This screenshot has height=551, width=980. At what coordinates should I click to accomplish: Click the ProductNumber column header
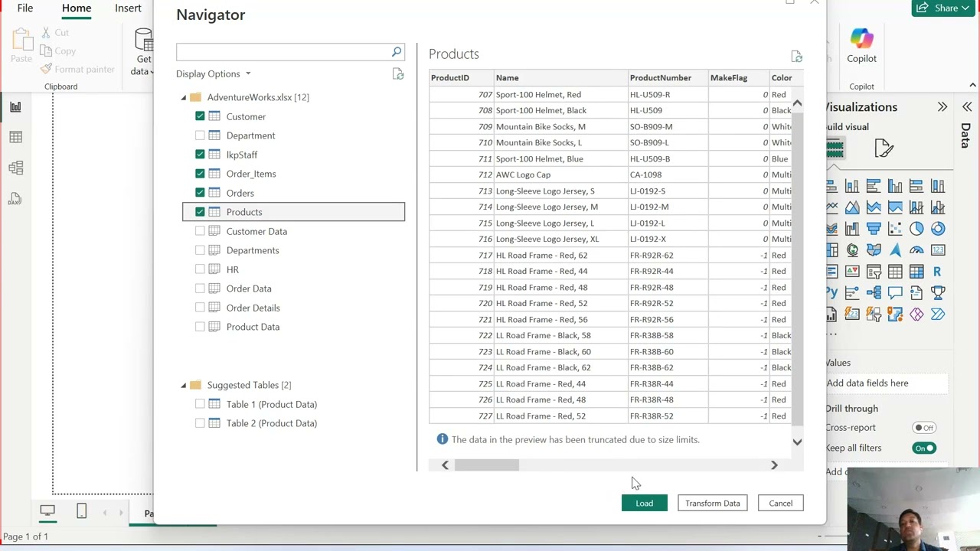click(x=668, y=78)
